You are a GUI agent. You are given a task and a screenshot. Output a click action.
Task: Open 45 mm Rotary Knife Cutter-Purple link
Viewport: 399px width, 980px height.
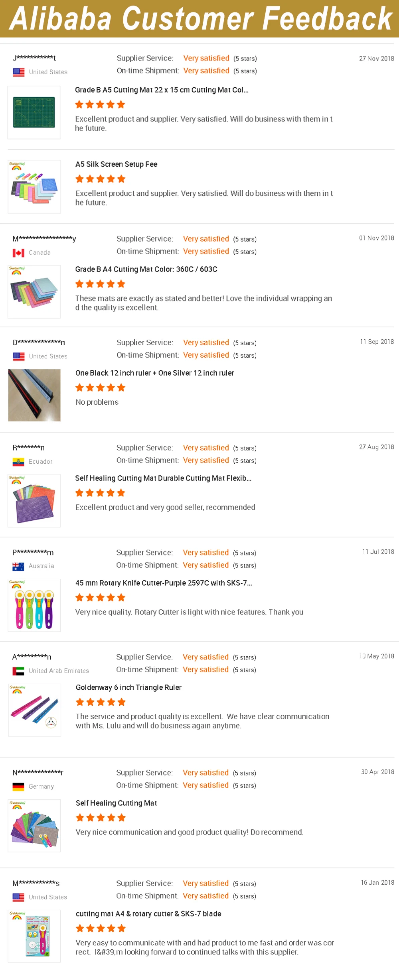(164, 583)
